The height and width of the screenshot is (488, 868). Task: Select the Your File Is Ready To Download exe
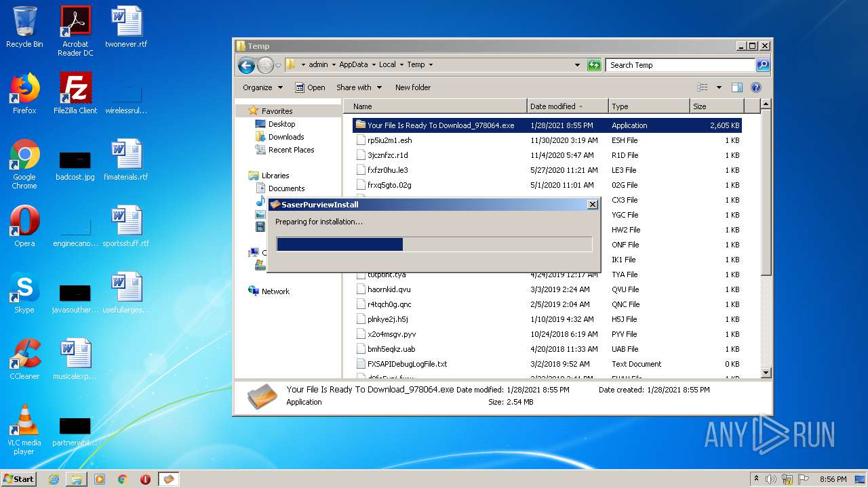point(547,125)
